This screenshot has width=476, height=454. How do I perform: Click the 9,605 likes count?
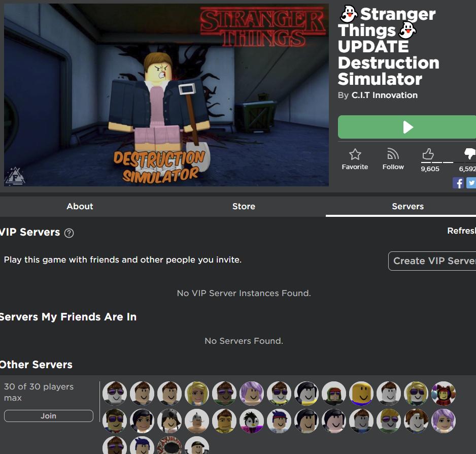point(430,169)
